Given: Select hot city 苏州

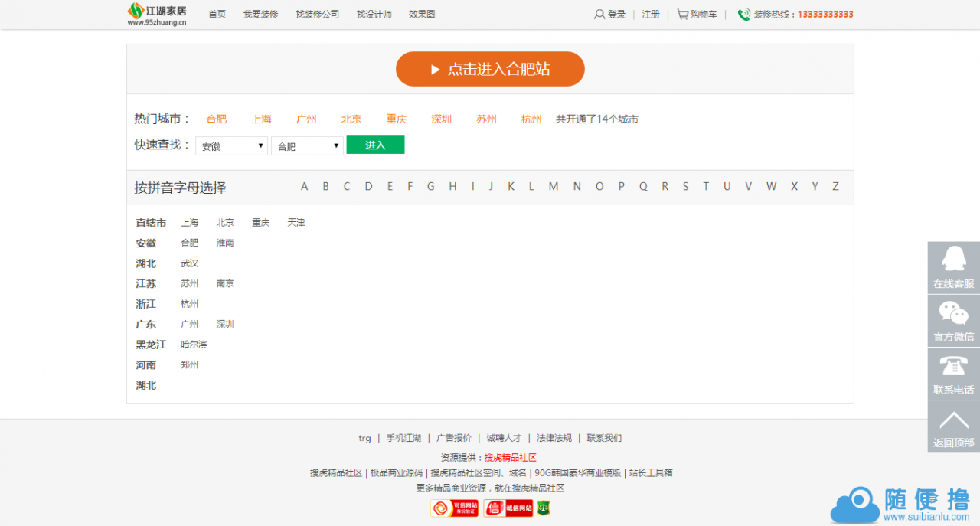Looking at the screenshot, I should pyautogui.click(x=486, y=119).
